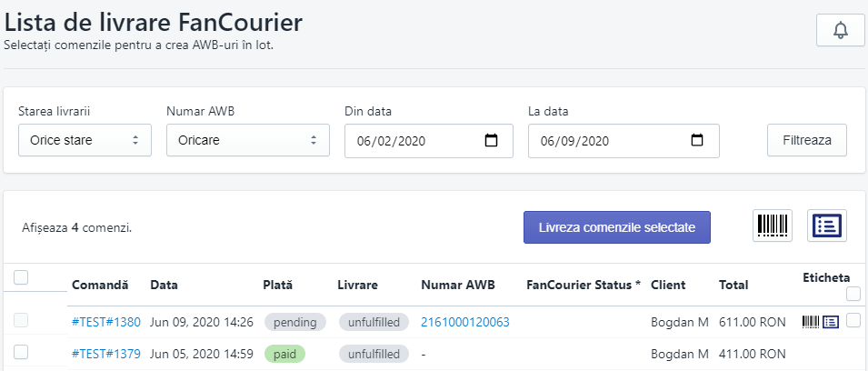
Task: Tick the Eticheta header checkbox
Action: [x=853, y=294]
